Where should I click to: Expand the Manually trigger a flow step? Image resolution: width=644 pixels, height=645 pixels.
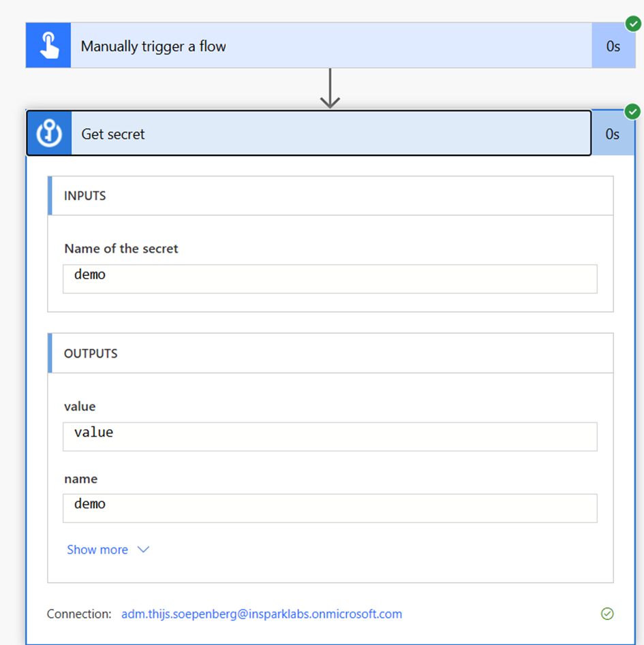(331, 46)
